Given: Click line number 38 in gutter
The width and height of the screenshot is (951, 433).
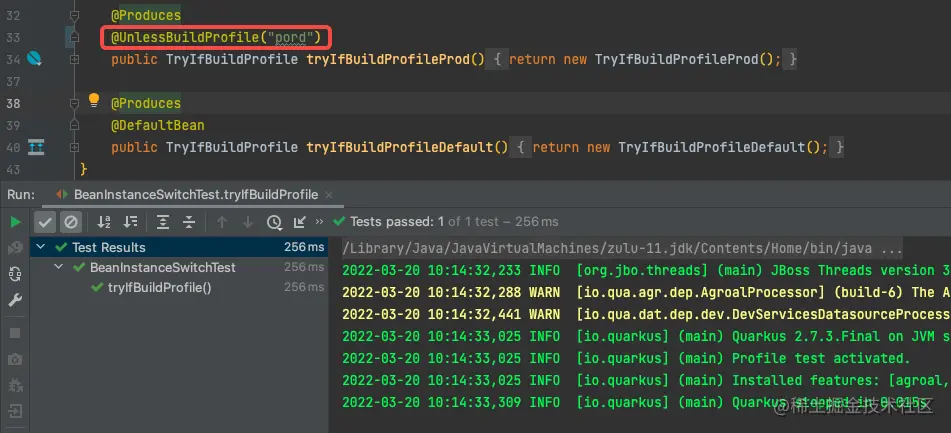Looking at the screenshot, I should point(13,104).
